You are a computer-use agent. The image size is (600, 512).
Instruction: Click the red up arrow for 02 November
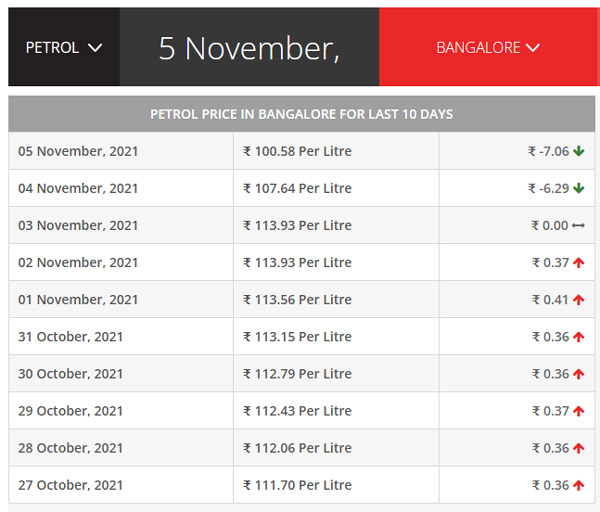point(579,263)
